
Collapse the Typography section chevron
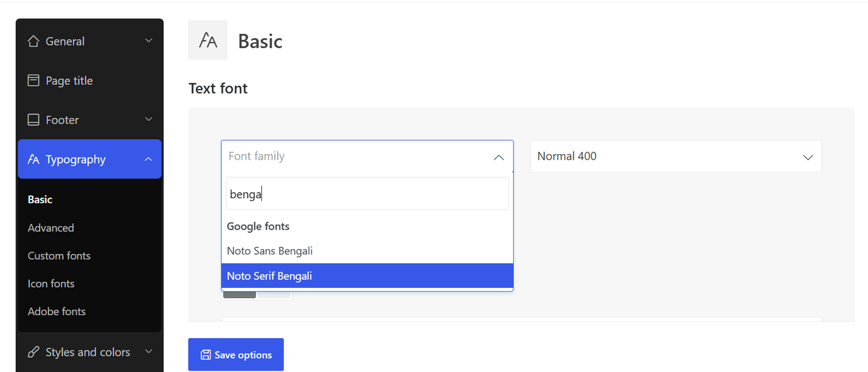point(149,160)
